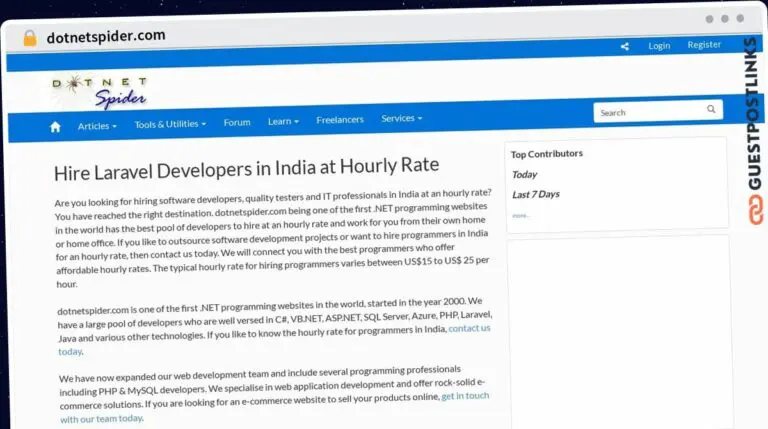This screenshot has height=429, width=768.
Task: Click the Login link
Action: [659, 46]
